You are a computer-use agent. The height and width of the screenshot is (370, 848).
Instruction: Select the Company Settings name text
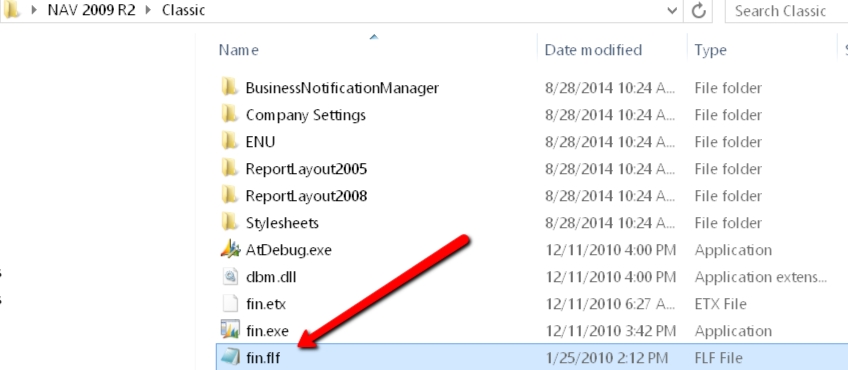coord(306,115)
